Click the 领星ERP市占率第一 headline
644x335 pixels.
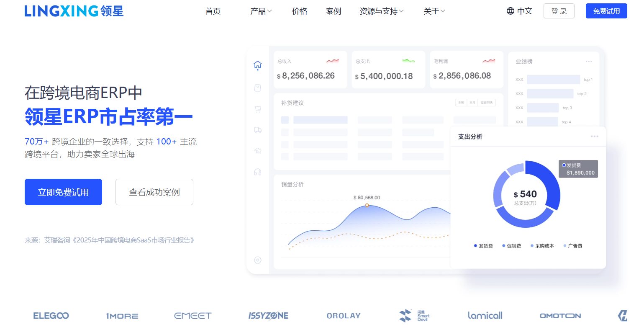[x=108, y=116]
